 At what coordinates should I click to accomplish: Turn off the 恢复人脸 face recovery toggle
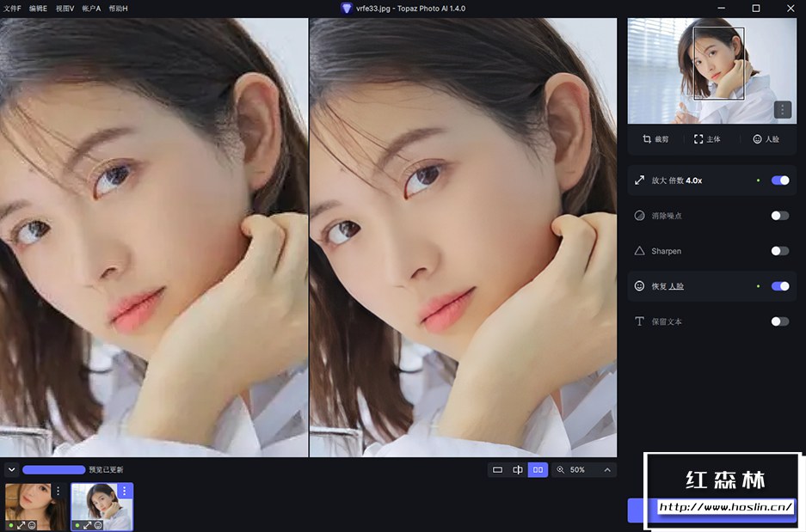[780, 286]
